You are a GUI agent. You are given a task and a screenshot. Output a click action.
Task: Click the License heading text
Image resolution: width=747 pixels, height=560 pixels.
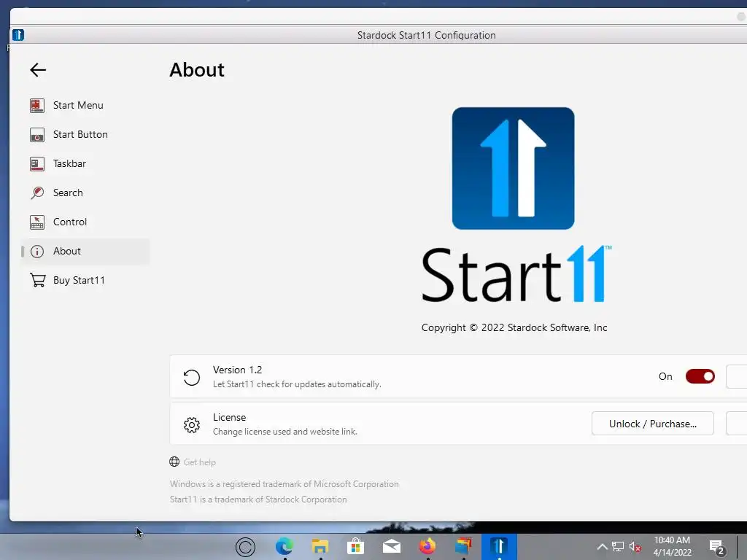click(229, 417)
